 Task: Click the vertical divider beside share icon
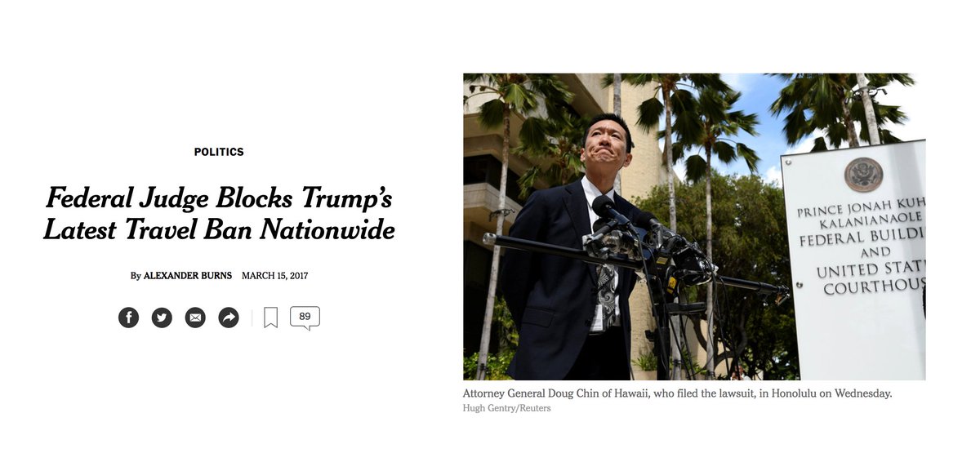click(x=252, y=318)
